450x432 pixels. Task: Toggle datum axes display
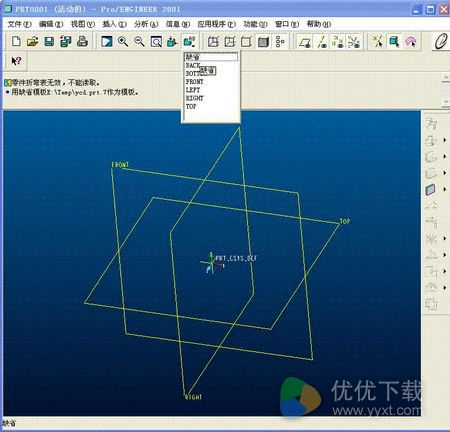322,42
